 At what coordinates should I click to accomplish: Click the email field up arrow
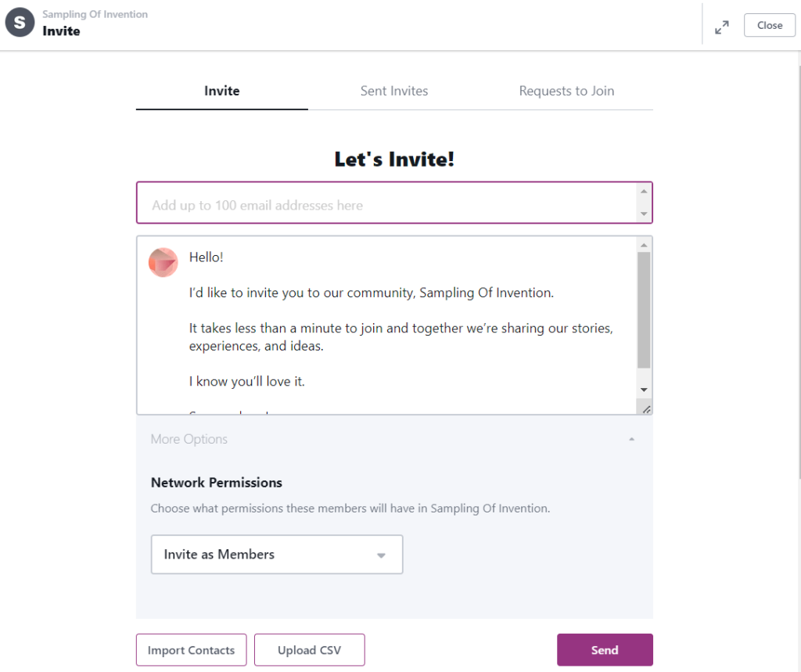[644, 191]
